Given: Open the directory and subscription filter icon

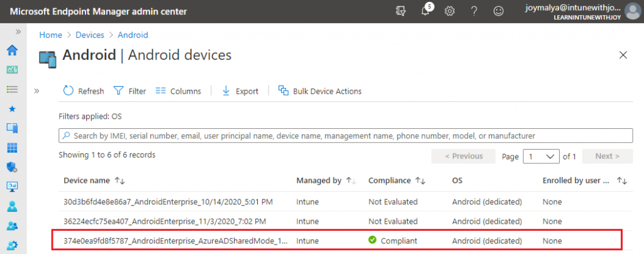Looking at the screenshot, I should 401,11.
